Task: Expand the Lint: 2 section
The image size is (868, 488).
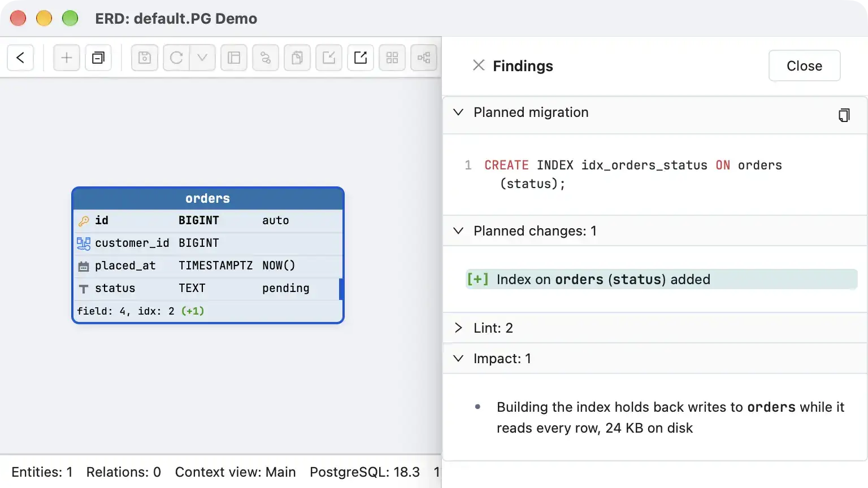Action: 459,328
